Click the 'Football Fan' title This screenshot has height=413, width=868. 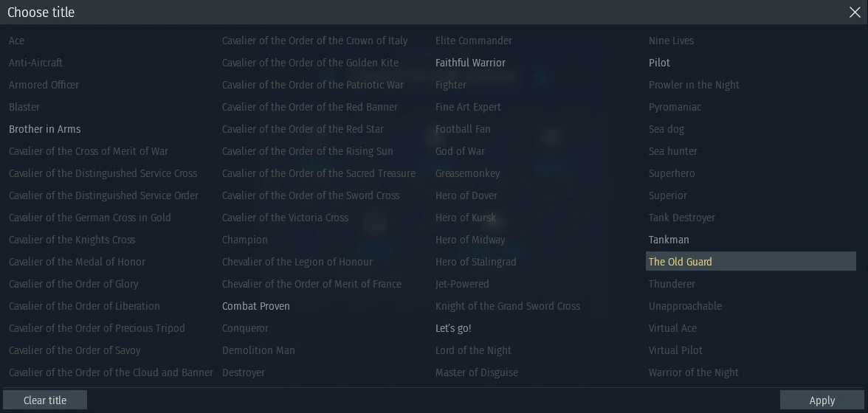tap(463, 129)
